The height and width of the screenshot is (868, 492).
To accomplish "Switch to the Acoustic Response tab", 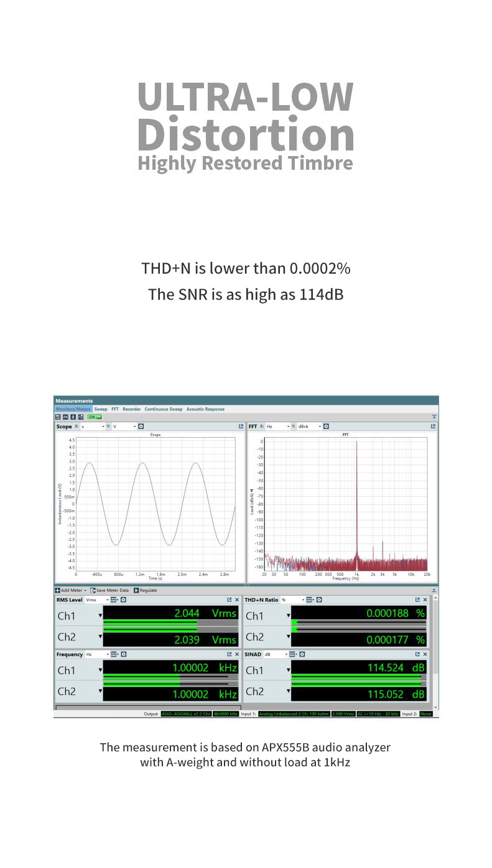I will (x=205, y=409).
